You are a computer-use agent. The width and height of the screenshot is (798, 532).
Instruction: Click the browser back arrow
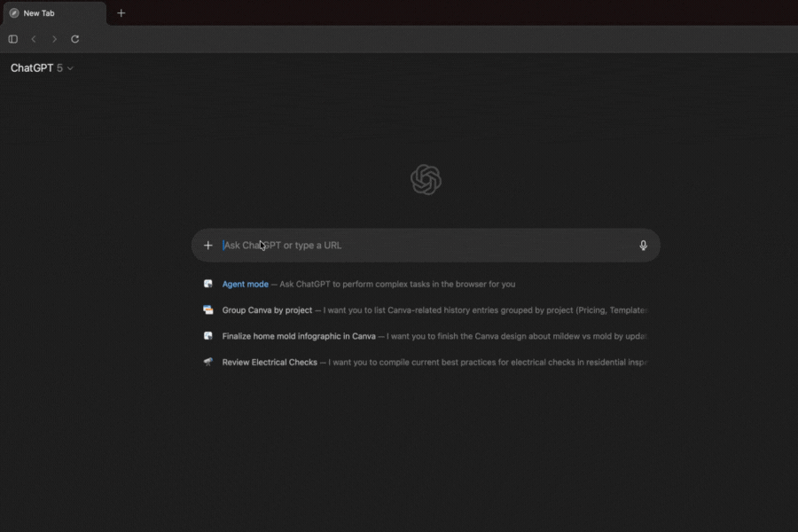tap(34, 39)
